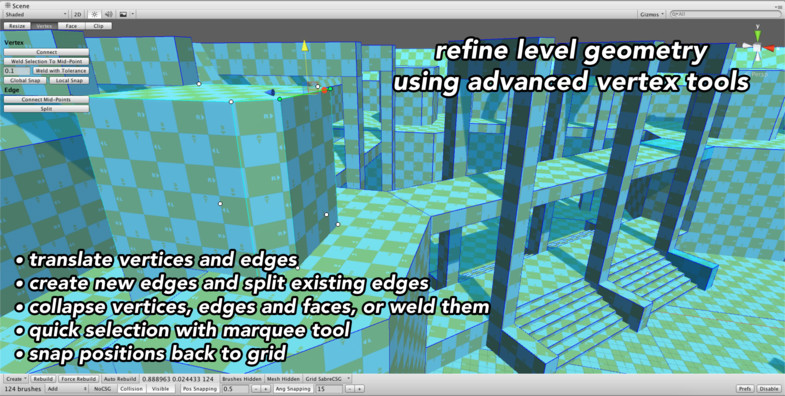The height and width of the screenshot is (396, 785).
Task: Decrease position snapping with minus button
Action: click(x=255, y=388)
